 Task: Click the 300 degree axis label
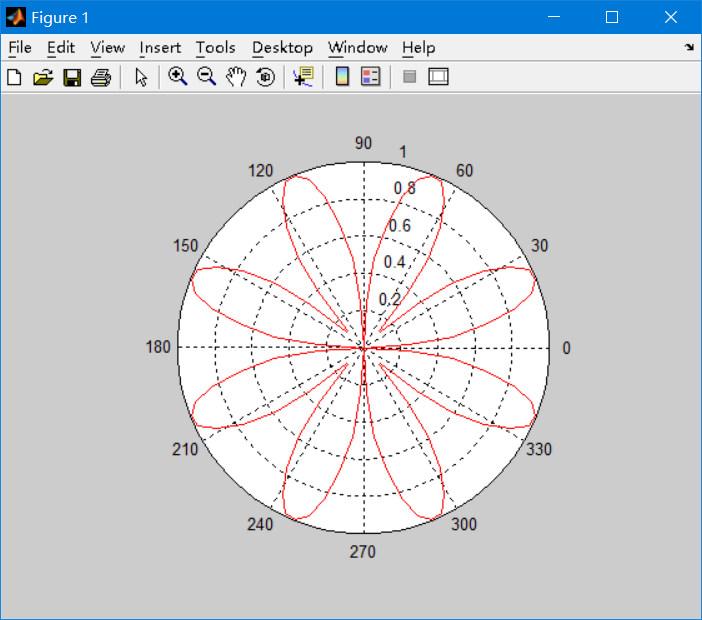click(x=464, y=524)
